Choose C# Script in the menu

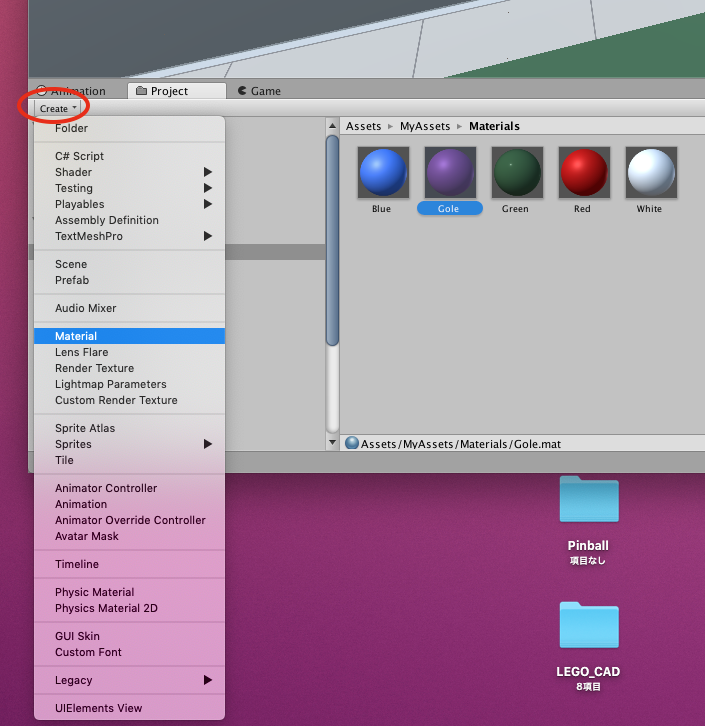pyautogui.click(x=130, y=156)
